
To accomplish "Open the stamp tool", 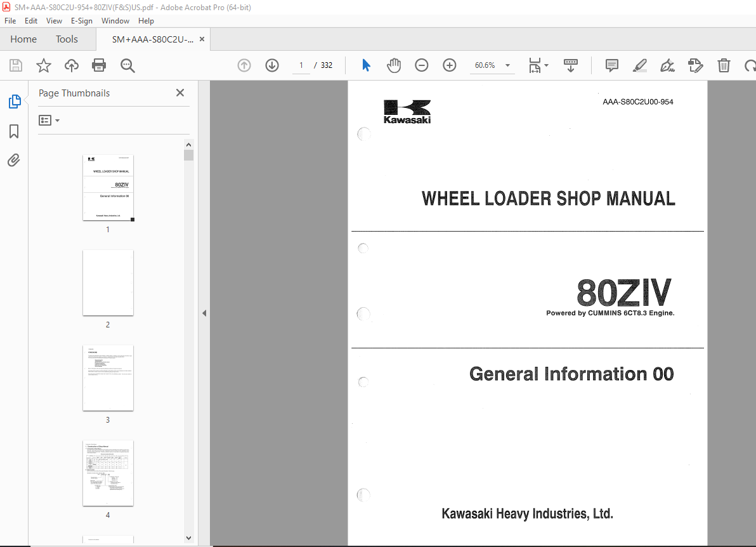I will click(695, 65).
